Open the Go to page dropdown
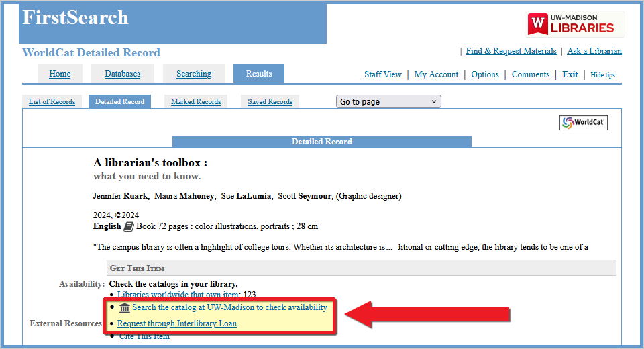Screen dimensions: 644x349 [388, 101]
